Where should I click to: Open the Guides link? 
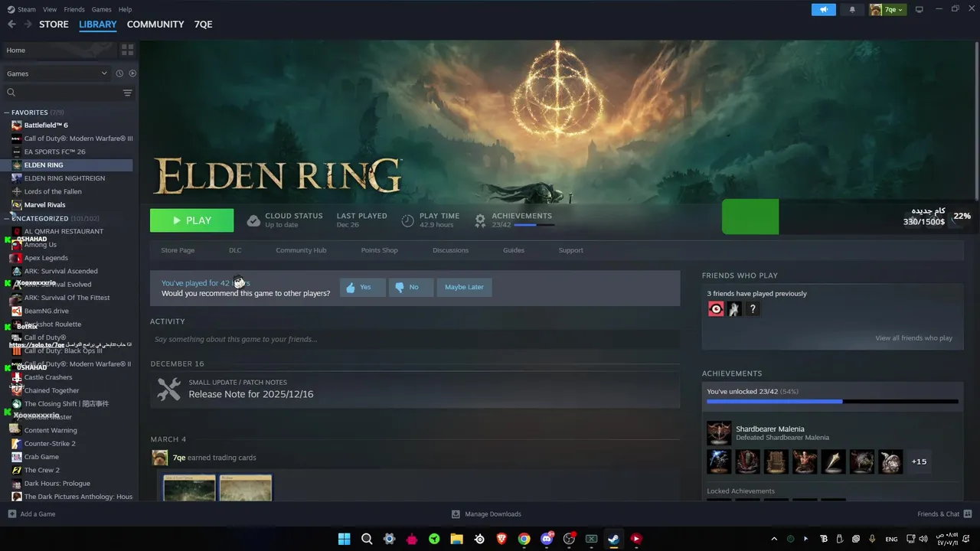click(514, 250)
